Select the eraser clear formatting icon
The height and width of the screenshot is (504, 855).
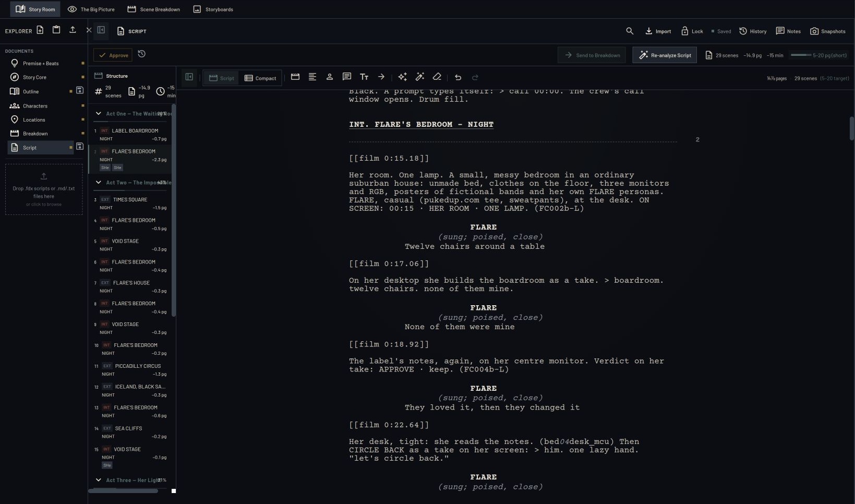[437, 77]
